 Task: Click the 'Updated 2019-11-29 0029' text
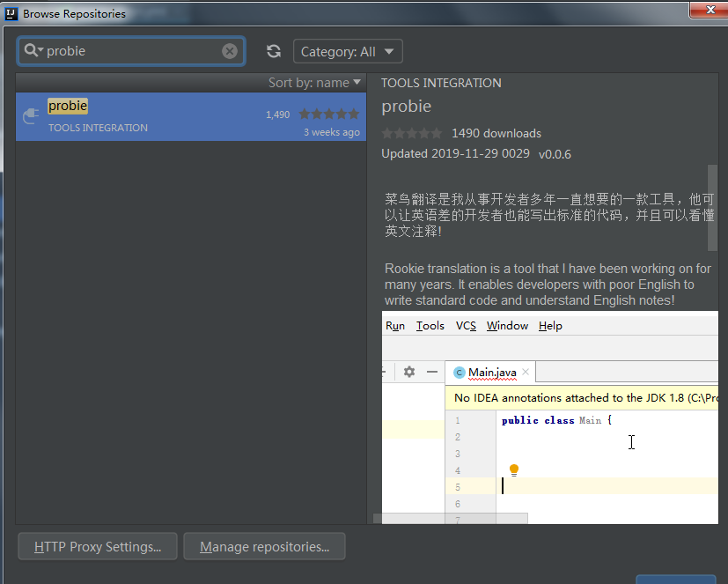tap(455, 154)
